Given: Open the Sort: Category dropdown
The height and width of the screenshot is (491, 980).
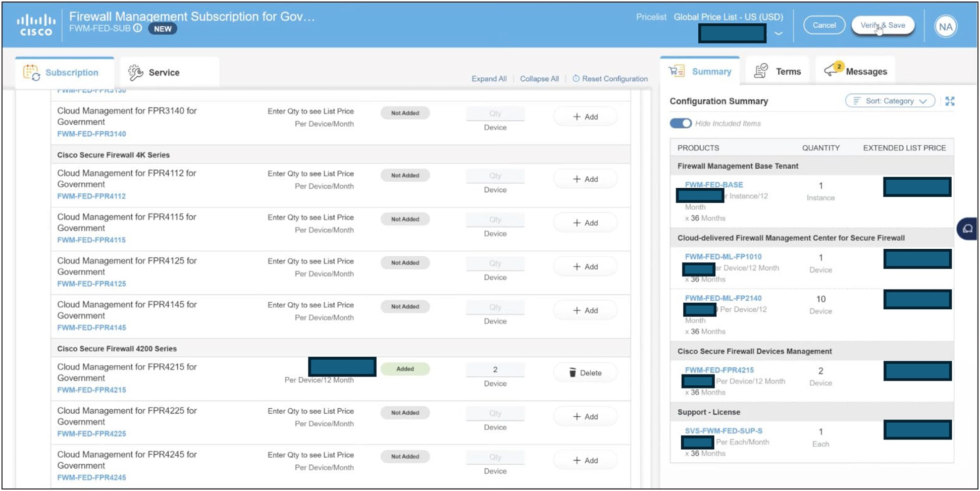Looking at the screenshot, I should coord(890,101).
